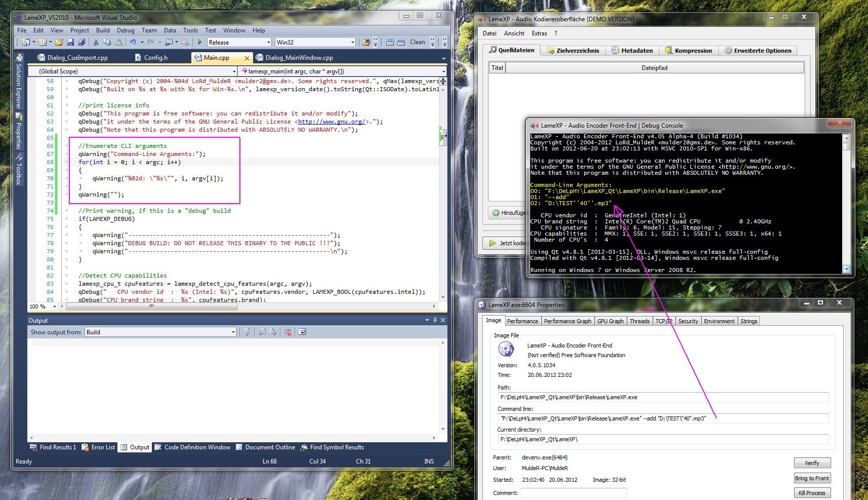
Task: Go to next message in Output toolbar
Action: [273, 332]
